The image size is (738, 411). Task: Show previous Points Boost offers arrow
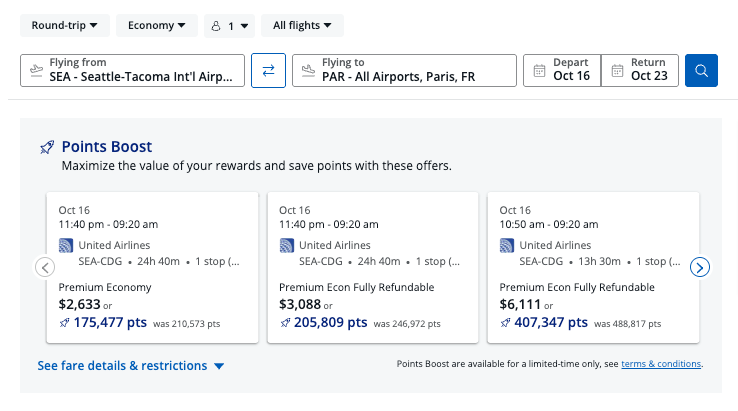click(x=45, y=267)
